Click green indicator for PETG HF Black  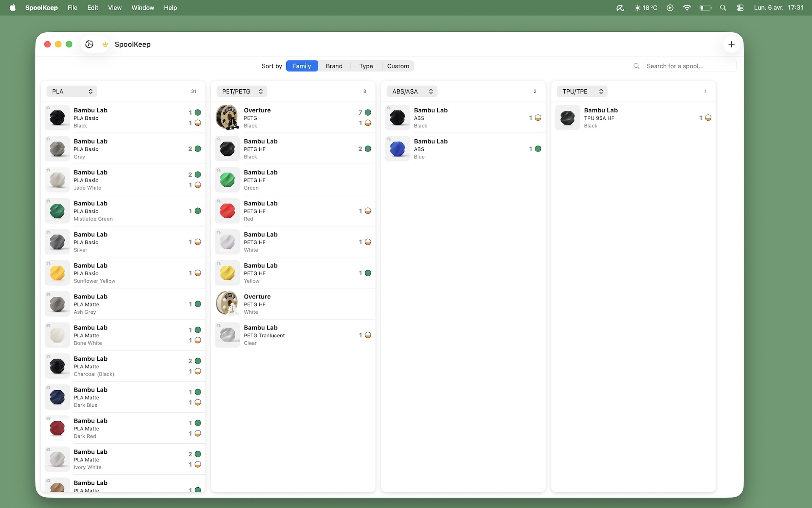[368, 149]
